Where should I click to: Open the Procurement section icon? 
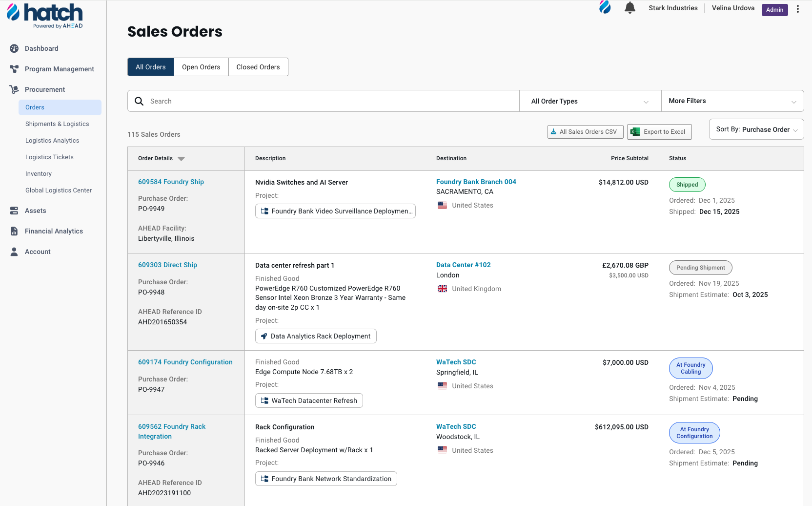(14, 89)
